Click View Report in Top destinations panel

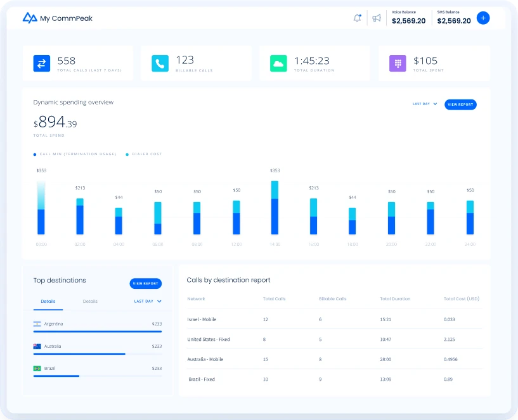(145, 284)
